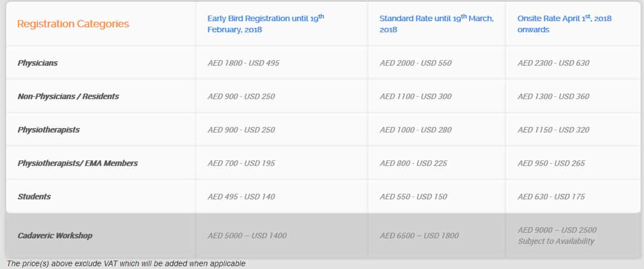
Task: Click the Physicians early bird price AED 1800
Action: (x=243, y=63)
